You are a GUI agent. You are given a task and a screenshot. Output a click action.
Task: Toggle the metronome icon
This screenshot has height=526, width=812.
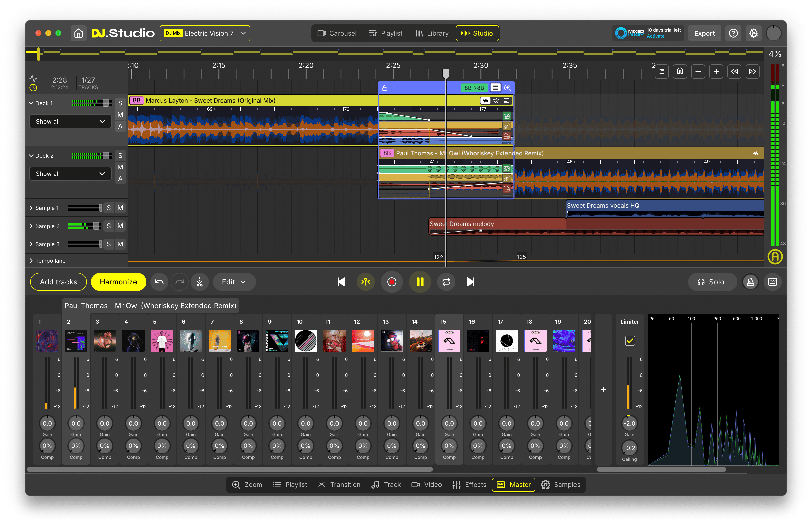tap(751, 282)
